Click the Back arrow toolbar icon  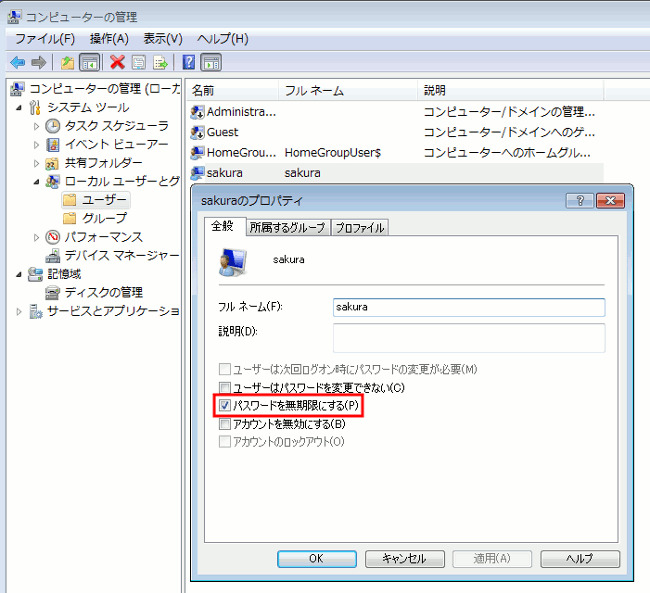[18, 62]
